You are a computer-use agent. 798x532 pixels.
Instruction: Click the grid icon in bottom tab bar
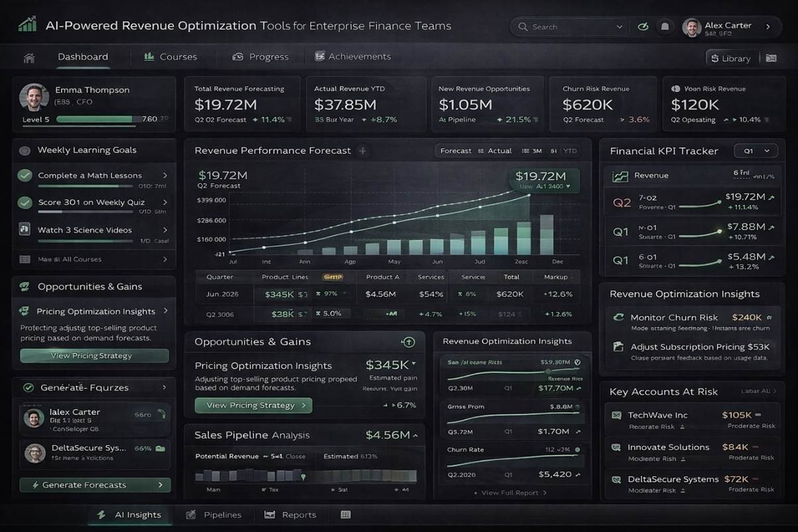pyautogui.click(x=345, y=515)
